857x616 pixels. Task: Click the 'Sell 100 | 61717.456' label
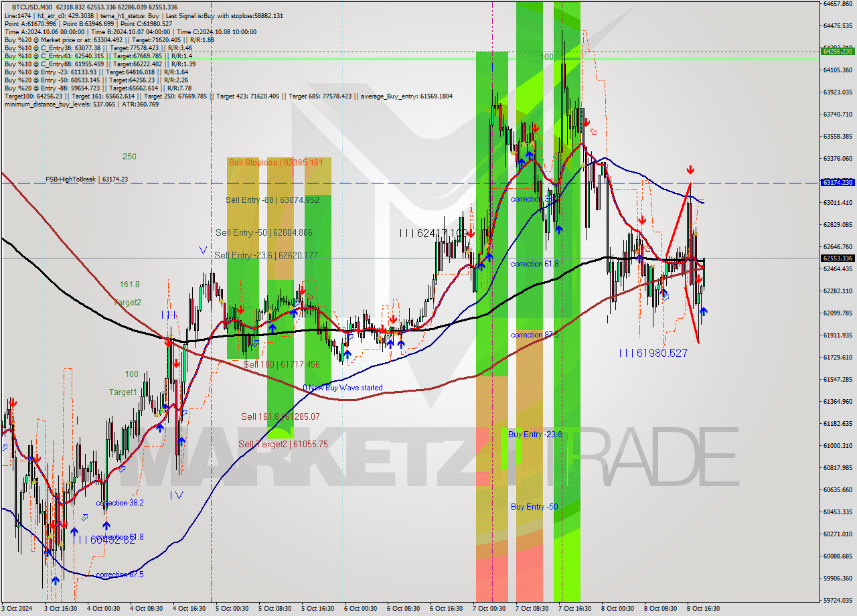point(281,364)
